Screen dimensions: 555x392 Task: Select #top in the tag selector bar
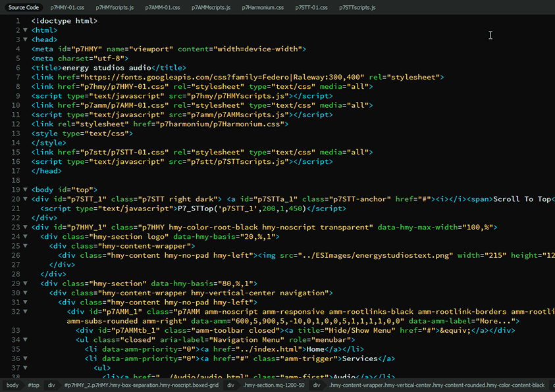(34, 385)
